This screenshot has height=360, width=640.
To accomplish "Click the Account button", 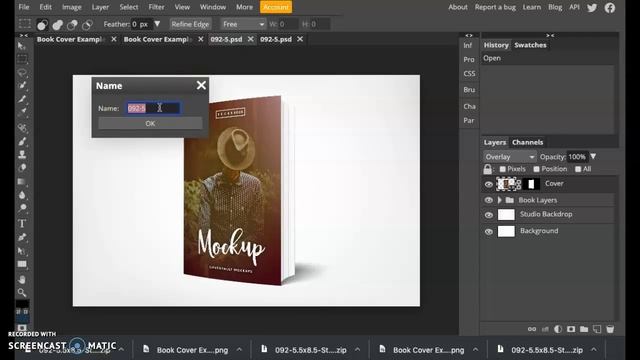I will click(276, 7).
